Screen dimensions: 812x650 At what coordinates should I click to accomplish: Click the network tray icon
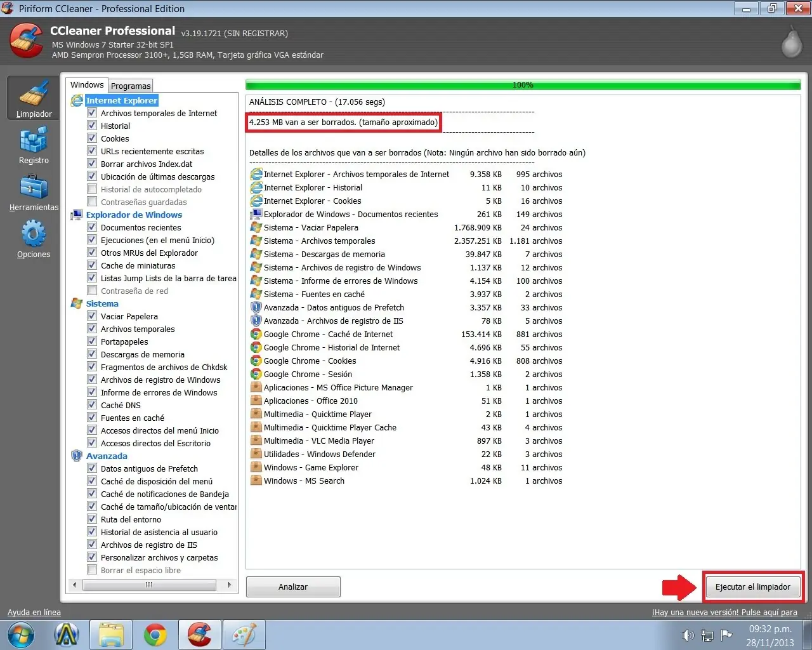pos(707,635)
